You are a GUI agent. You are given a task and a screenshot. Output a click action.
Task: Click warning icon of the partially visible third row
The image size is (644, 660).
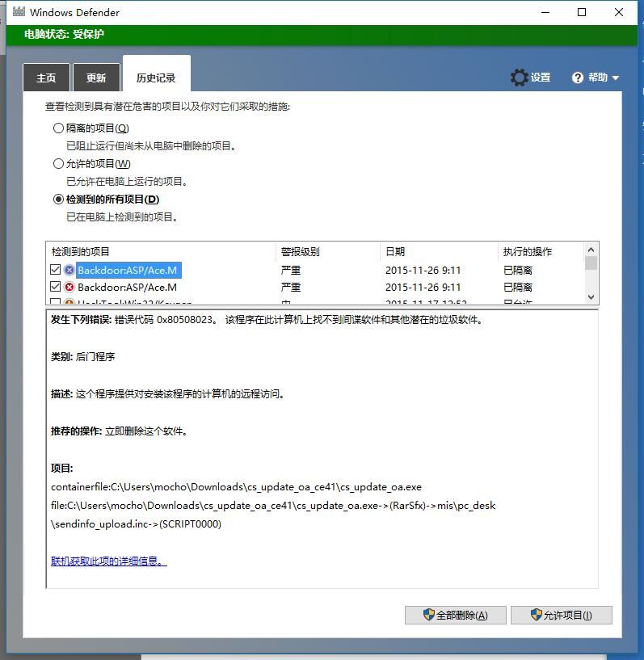click(69, 302)
